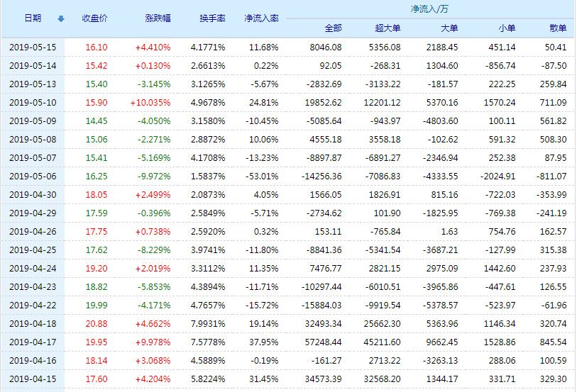Click the 换手率 column header

point(212,18)
